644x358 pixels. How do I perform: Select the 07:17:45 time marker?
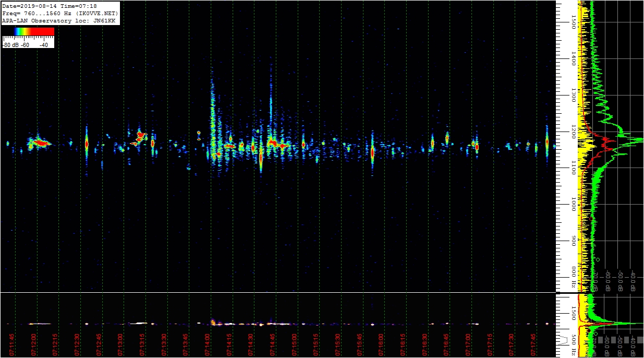point(533,344)
